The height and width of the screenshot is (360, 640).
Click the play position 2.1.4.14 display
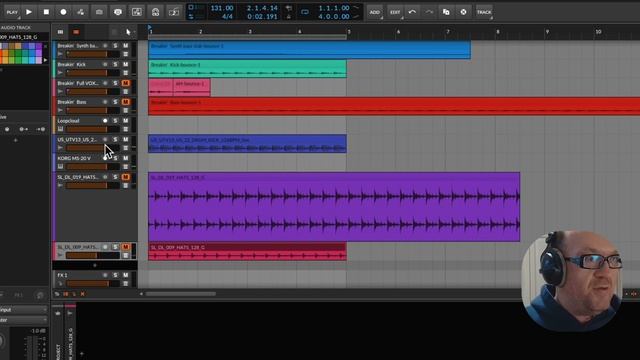pos(262,8)
